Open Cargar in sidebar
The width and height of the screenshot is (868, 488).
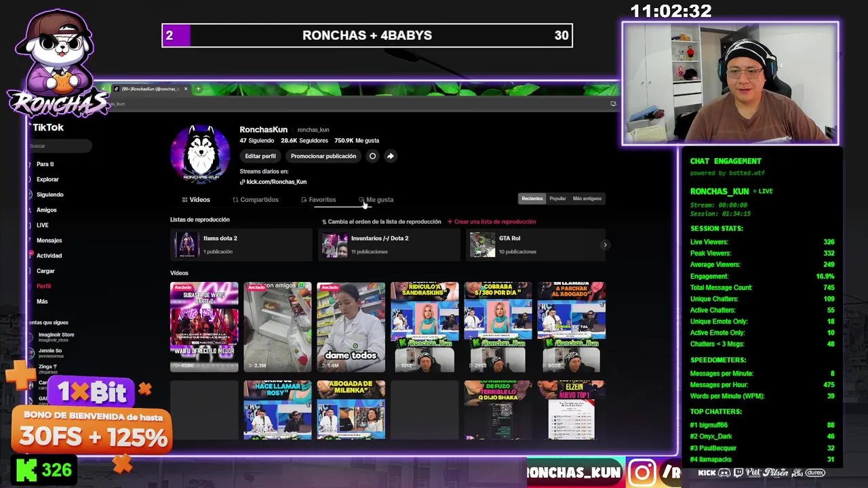tap(45, 271)
